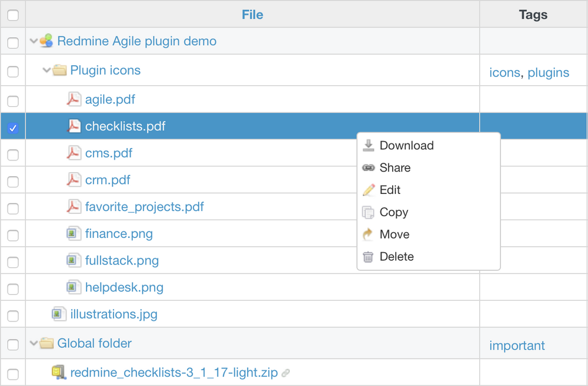Tick the select-all checkbox in the header
588x386 pixels.
click(x=13, y=15)
